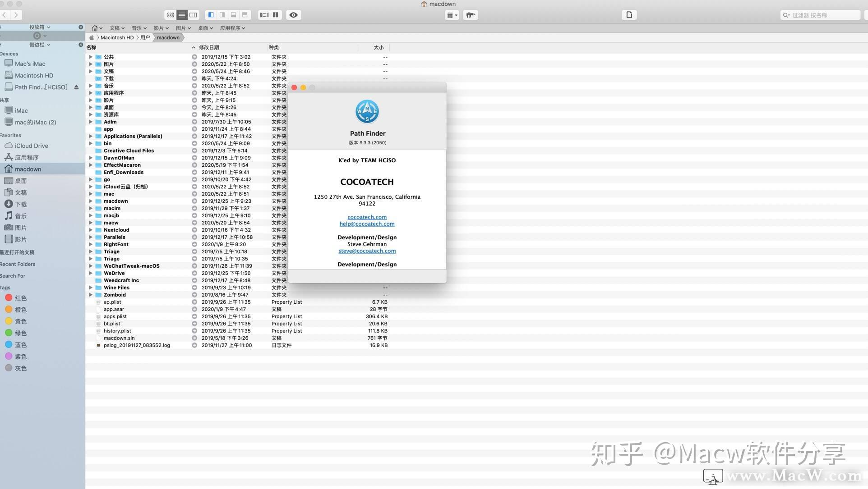Switch to column view layout
868x489 pixels.
pos(193,15)
